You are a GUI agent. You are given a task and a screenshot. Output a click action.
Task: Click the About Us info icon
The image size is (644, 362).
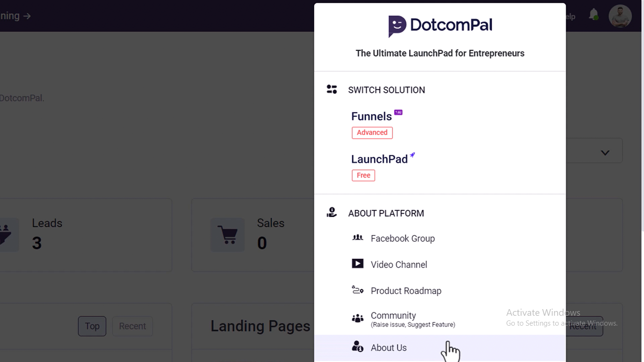tap(358, 347)
